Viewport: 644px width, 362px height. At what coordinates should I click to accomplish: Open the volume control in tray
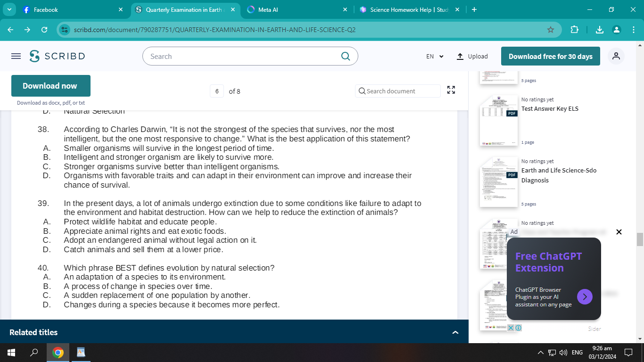563,353
